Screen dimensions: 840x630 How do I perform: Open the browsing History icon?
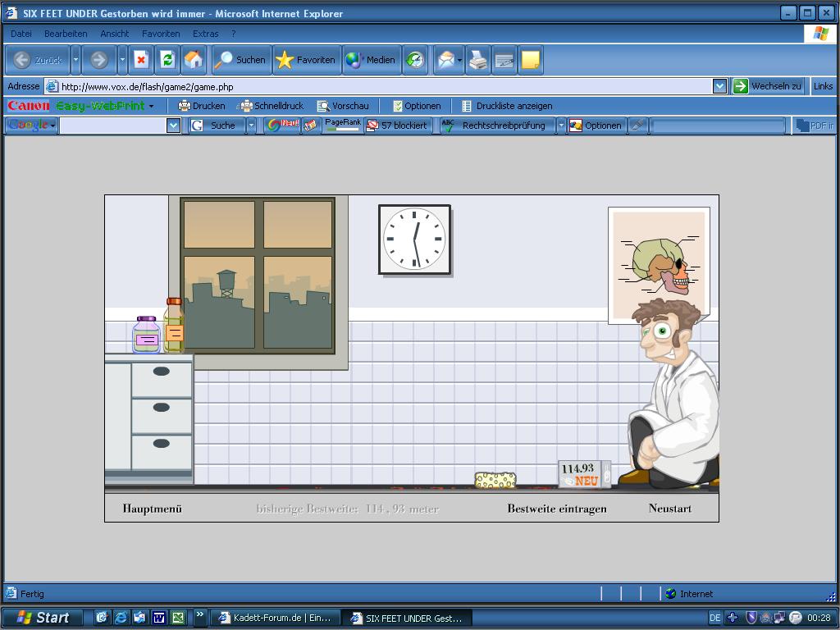point(415,60)
